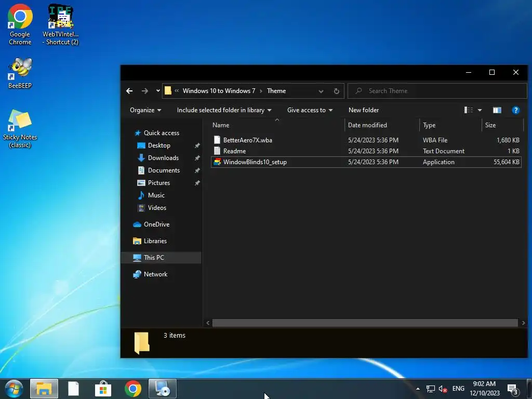Show hidden tray icons arrow

[418, 389]
